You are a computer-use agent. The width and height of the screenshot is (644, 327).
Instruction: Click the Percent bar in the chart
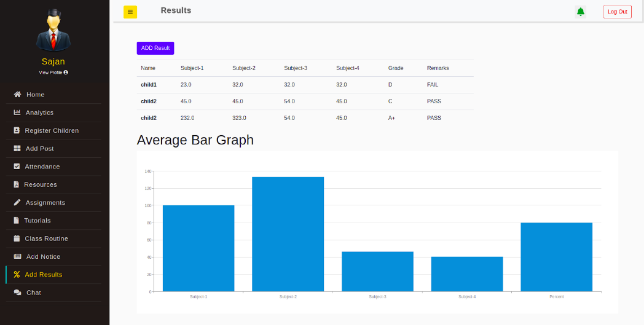(x=556, y=256)
